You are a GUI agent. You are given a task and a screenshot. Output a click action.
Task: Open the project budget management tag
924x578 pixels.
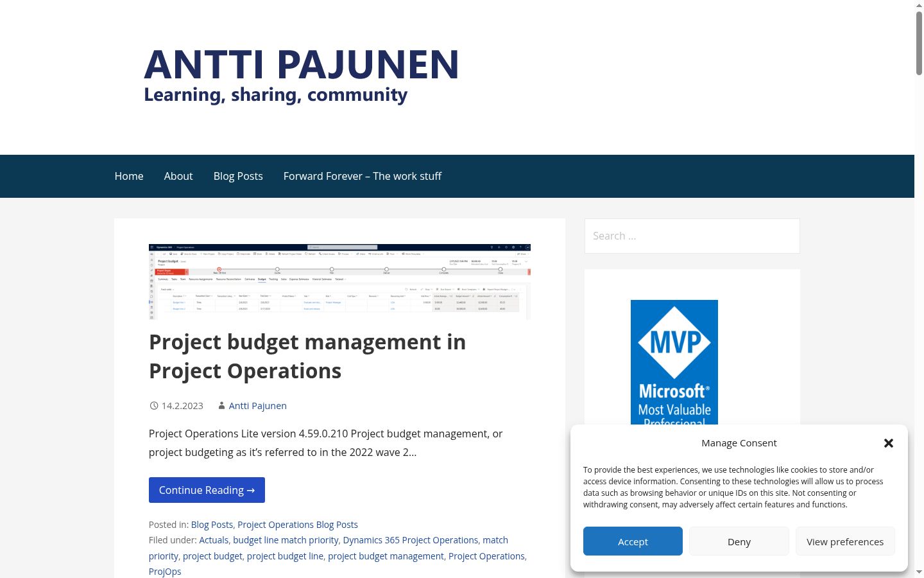[386, 556]
